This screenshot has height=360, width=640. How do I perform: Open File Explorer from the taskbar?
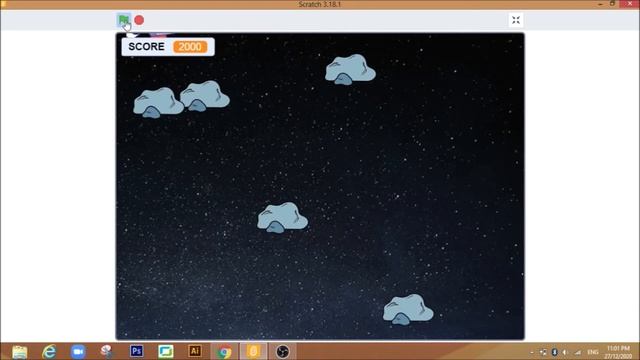click(20, 351)
